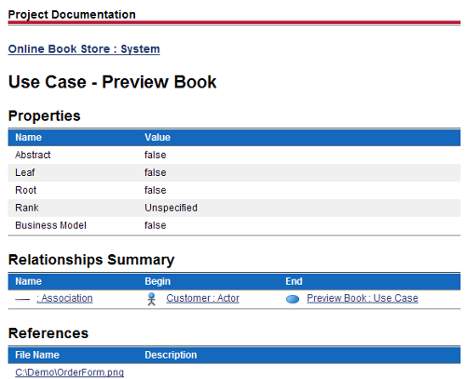Follow the Customer : Actor link

pyautogui.click(x=203, y=298)
